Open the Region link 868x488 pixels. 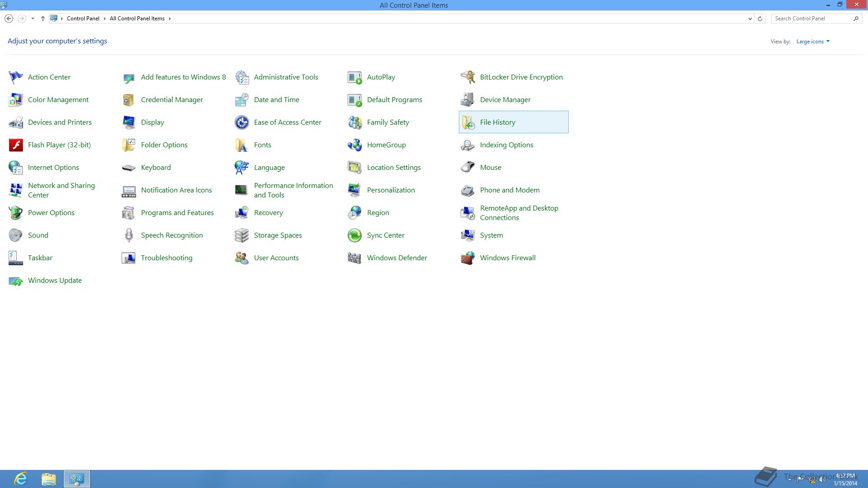coord(378,213)
